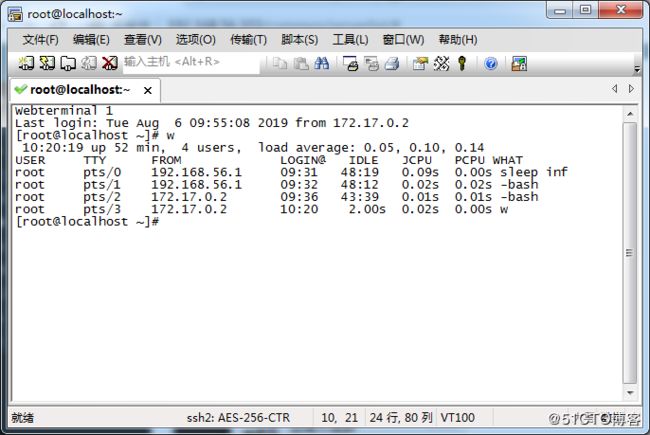Viewport: 650px width, 435px height.
Task: Click the VT100 emulation status entry
Action: point(458,418)
